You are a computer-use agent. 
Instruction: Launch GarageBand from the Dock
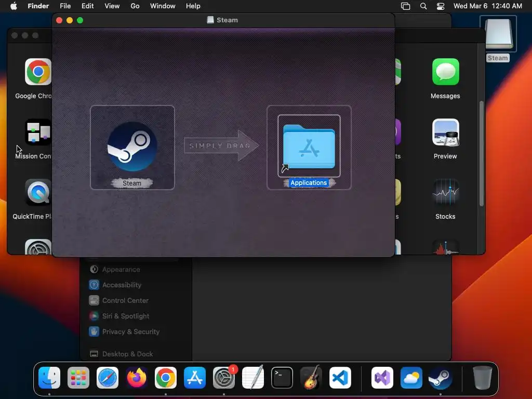pos(311,378)
